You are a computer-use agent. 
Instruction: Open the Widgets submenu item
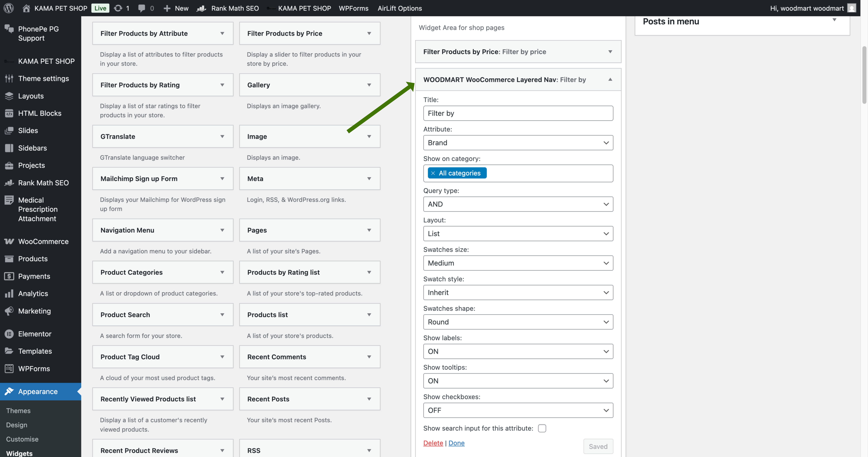click(x=19, y=453)
